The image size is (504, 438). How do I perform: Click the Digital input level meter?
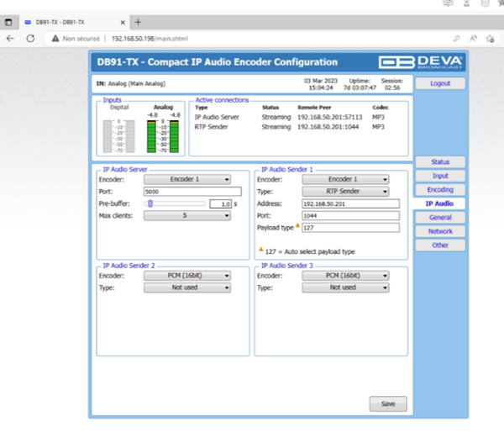(119, 136)
